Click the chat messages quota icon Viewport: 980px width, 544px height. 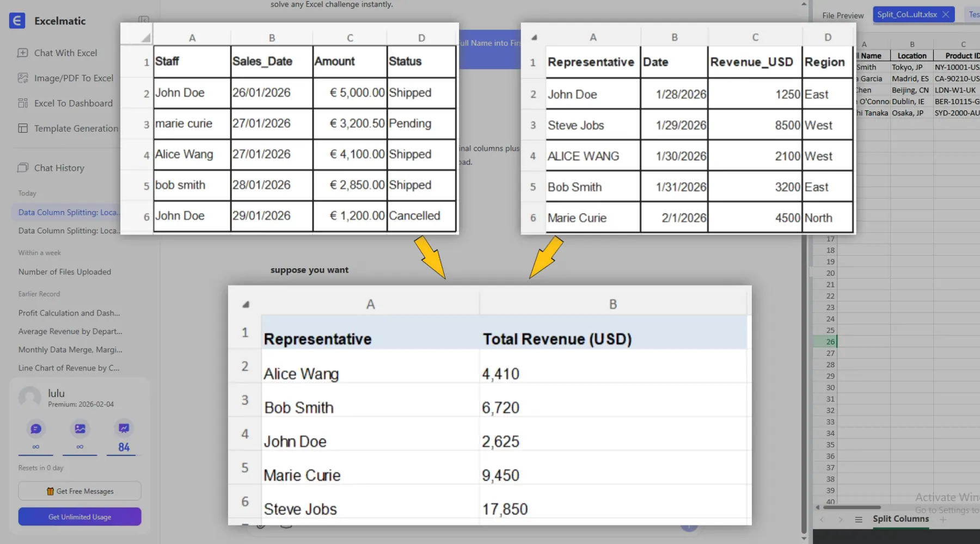pyautogui.click(x=36, y=429)
